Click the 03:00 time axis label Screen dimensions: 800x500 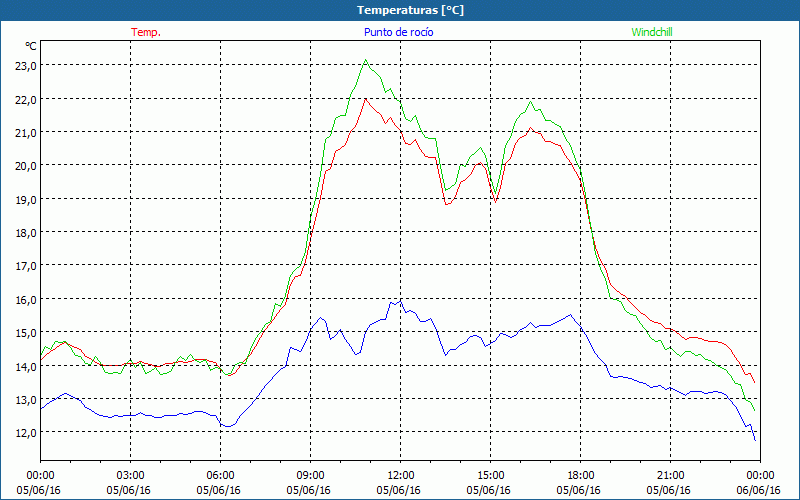[131, 475]
